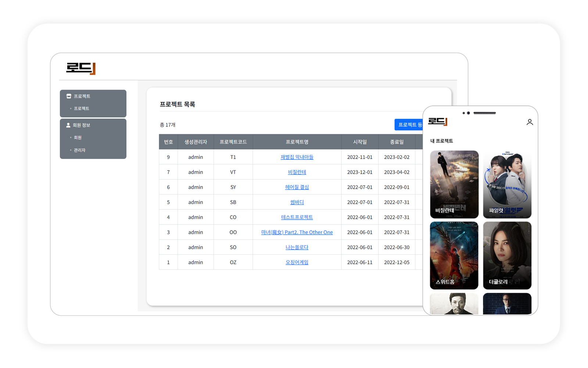The width and height of the screenshot is (588, 368).
Task: Click the 프로젝트명 column header
Action: [x=297, y=142]
